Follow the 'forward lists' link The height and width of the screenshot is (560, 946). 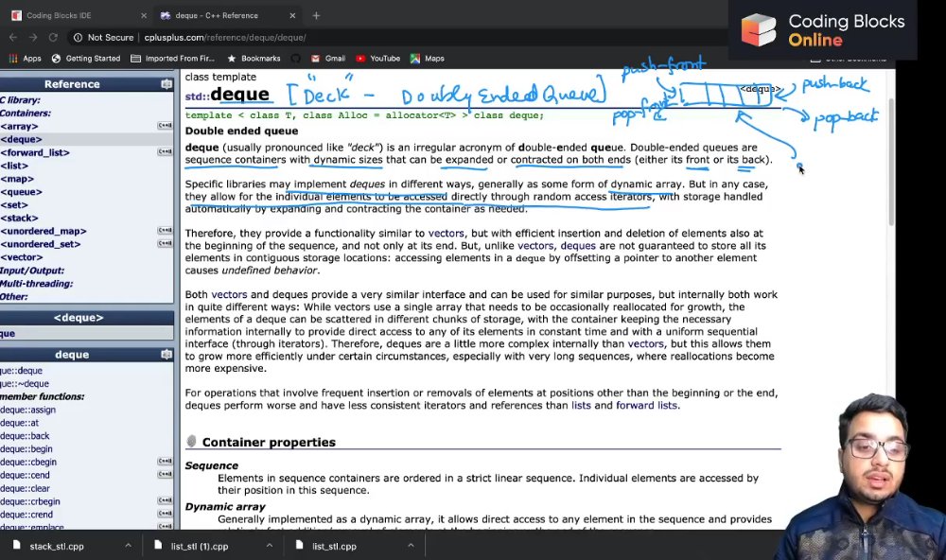coord(646,406)
